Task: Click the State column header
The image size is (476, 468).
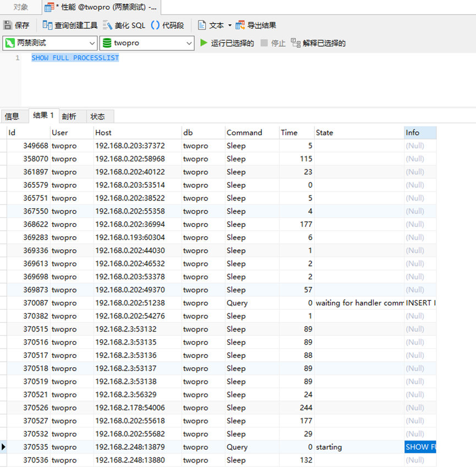Action: pos(359,133)
